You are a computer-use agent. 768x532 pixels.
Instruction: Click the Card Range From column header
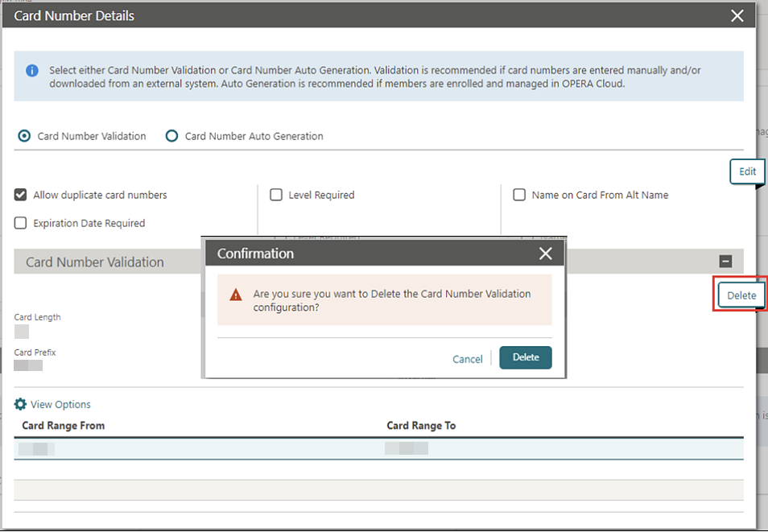point(63,425)
